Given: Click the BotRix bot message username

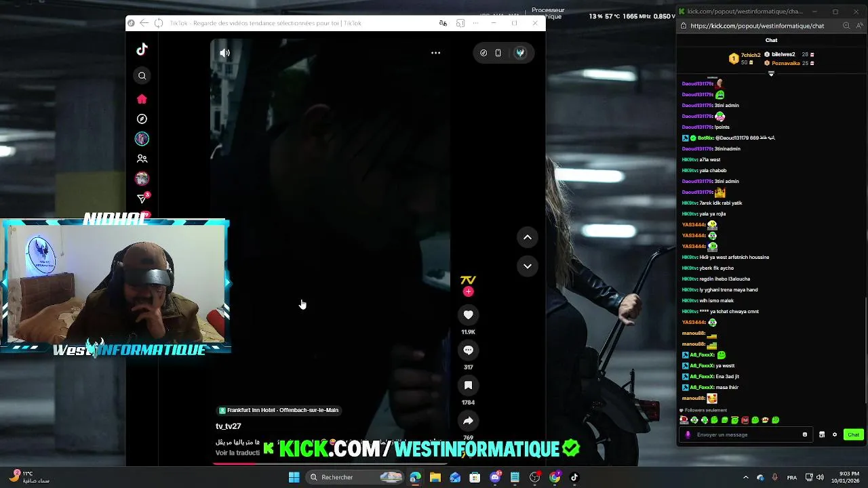Looking at the screenshot, I should 705,138.
